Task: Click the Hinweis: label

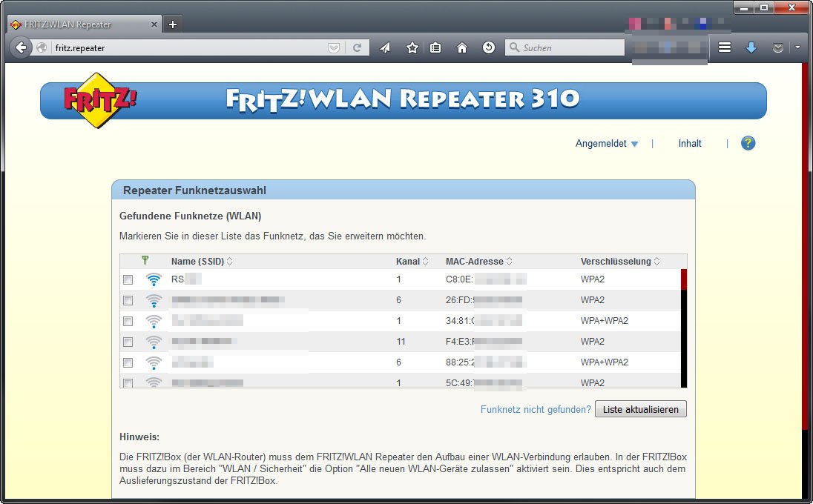Action: [x=139, y=437]
